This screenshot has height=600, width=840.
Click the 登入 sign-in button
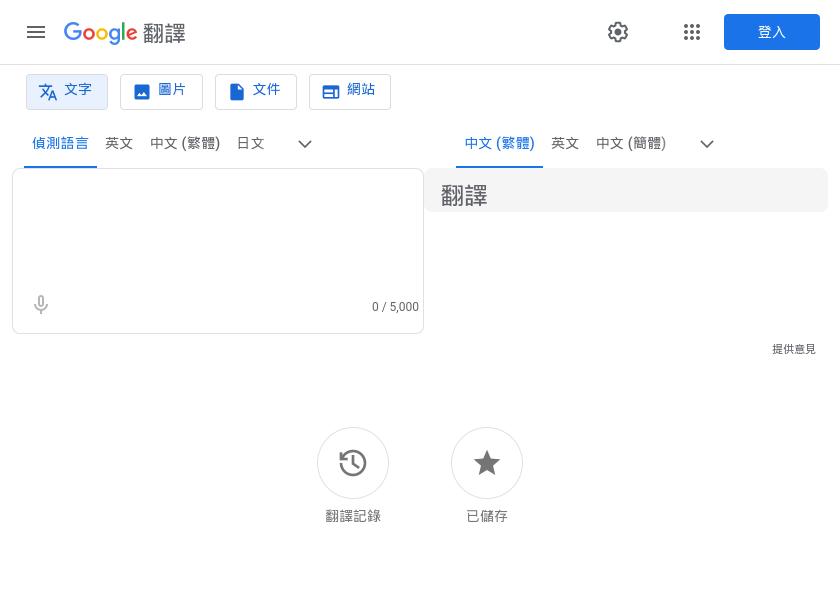(771, 32)
